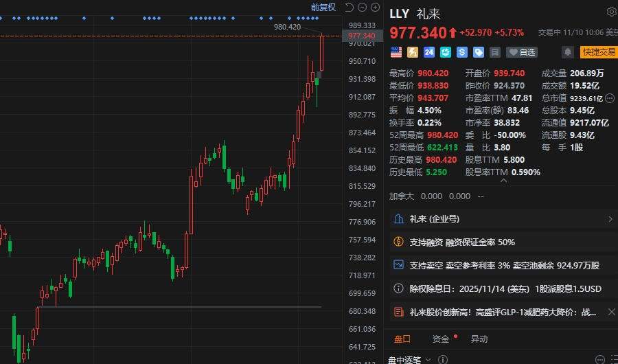Open quote panel settings gear
Viewport: 618px width, 364px height.
[612, 12]
